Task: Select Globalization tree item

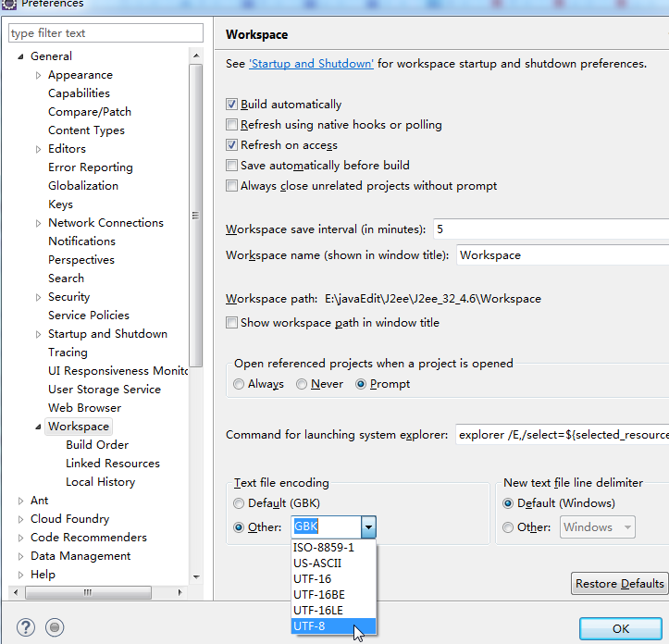Action: point(83,186)
